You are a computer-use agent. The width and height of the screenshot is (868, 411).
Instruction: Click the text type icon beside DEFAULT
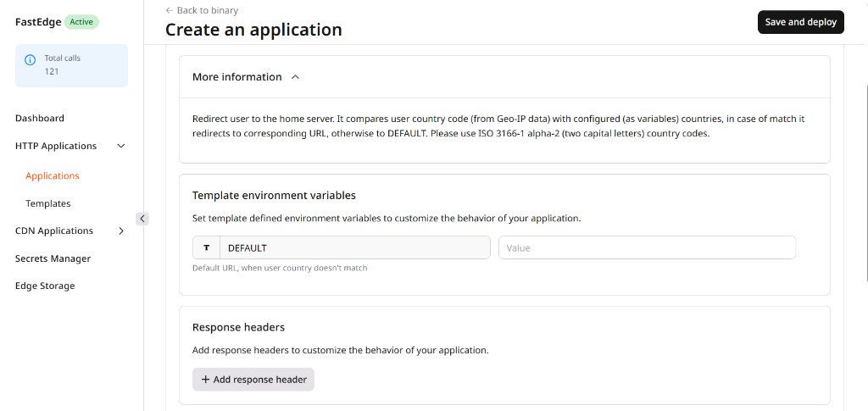207,247
